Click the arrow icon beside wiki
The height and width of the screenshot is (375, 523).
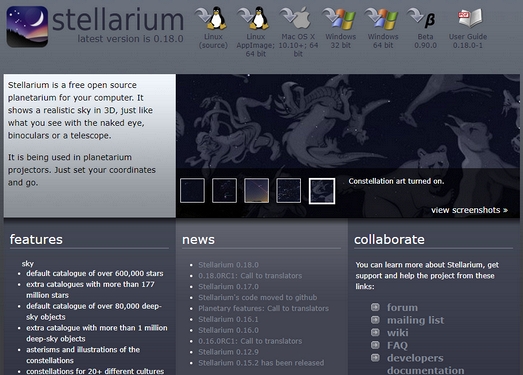[x=375, y=332]
